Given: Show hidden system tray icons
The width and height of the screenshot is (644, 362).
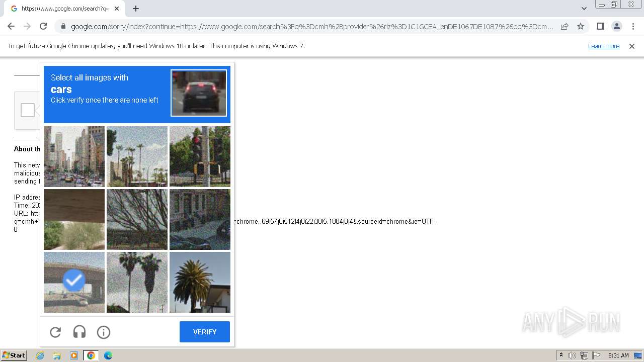Looking at the screenshot, I should pyautogui.click(x=561, y=355).
